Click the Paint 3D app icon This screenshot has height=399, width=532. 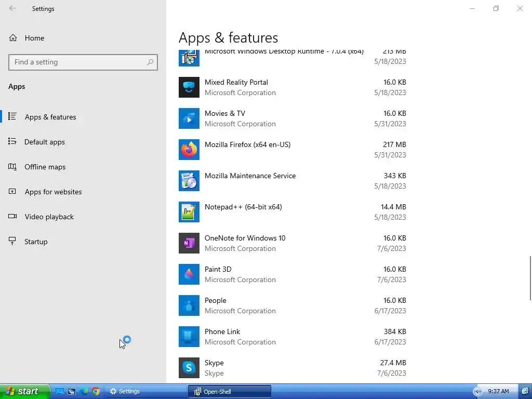click(189, 274)
